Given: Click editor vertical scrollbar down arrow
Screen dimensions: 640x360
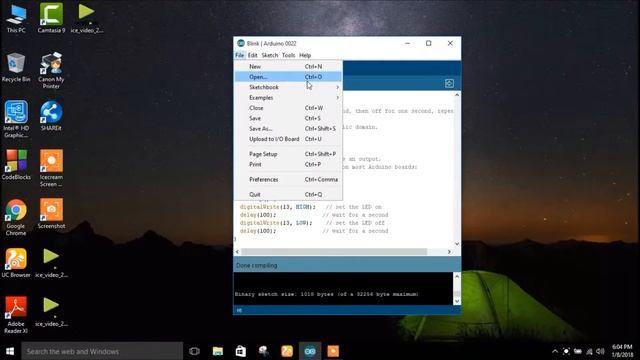Looking at the screenshot, I should (x=457, y=244).
